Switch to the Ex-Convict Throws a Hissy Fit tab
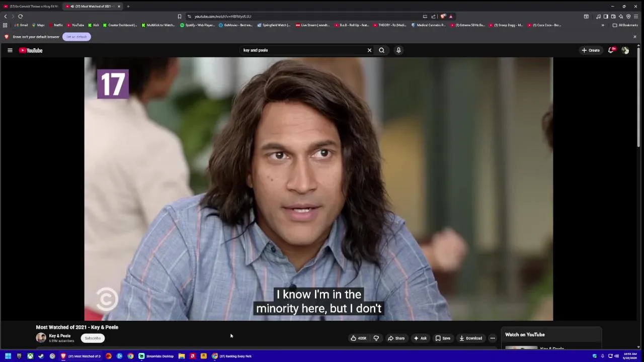Viewport: 644px width, 362px height. pyautogui.click(x=31, y=6)
